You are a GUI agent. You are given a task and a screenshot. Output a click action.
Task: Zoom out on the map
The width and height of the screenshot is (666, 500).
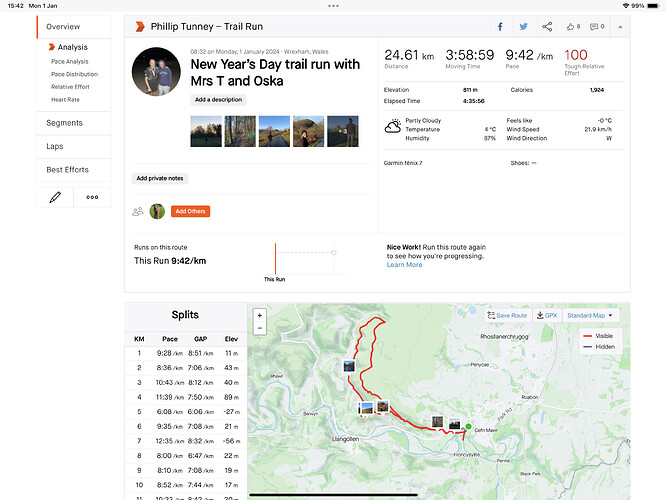[260, 328]
